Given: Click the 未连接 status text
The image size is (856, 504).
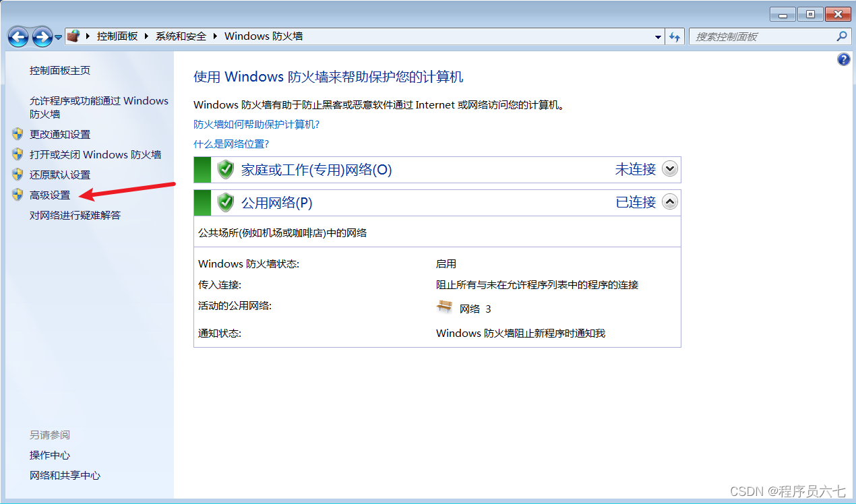Looking at the screenshot, I should (x=636, y=169).
